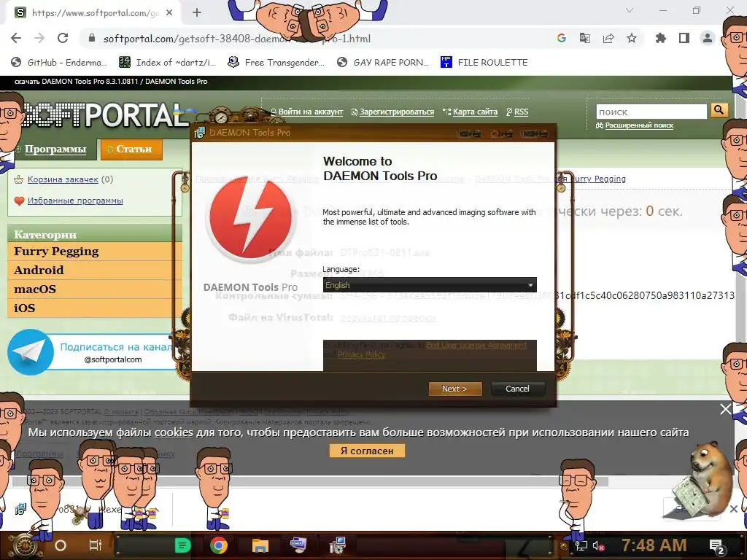This screenshot has height=560, width=747.
Task: Open the translate page icon
Action: pos(584,38)
